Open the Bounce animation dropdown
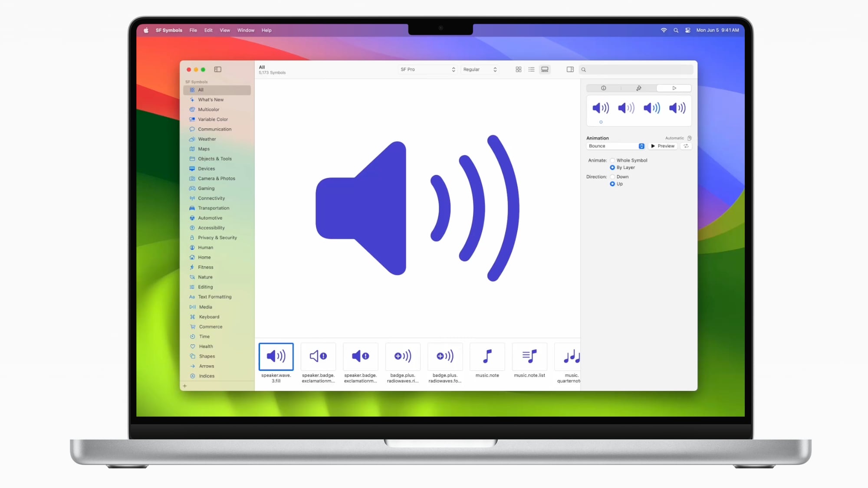Screen dimensions: 868x488 pyautogui.click(x=615, y=146)
